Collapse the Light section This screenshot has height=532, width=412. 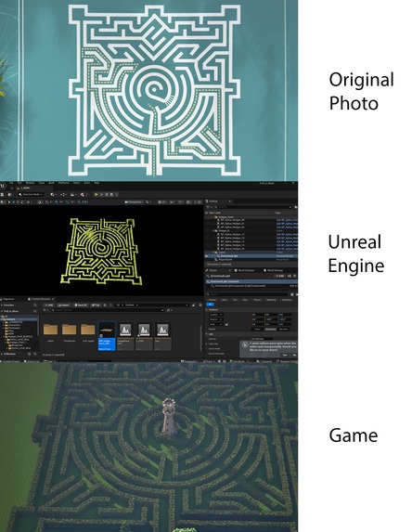click(x=207, y=334)
